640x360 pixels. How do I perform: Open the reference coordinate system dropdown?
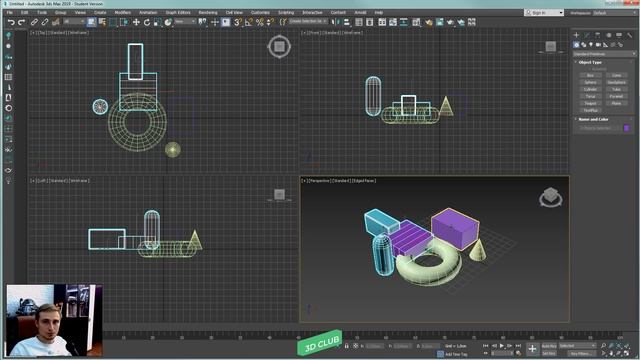pyautogui.click(x=185, y=21)
